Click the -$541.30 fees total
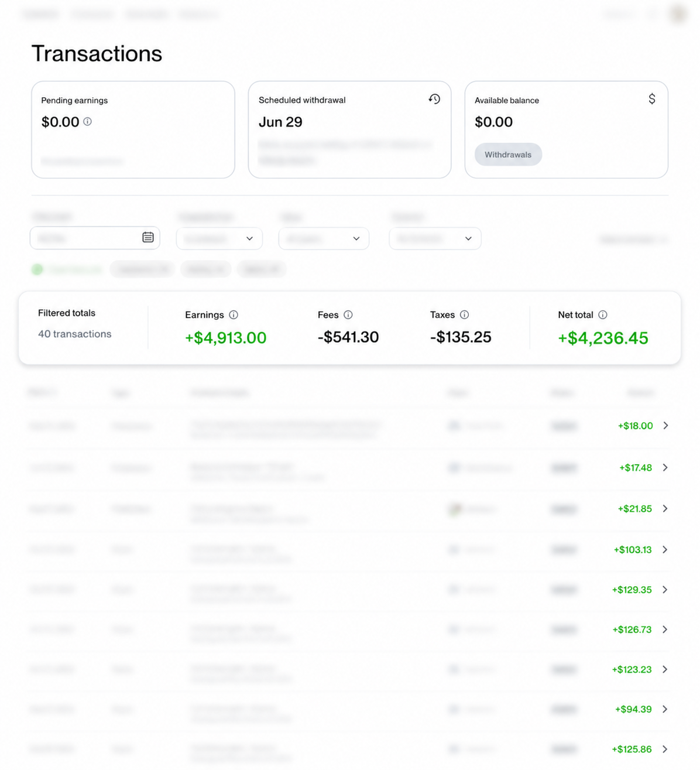Screen dimensions: 700x770 [x=348, y=337]
